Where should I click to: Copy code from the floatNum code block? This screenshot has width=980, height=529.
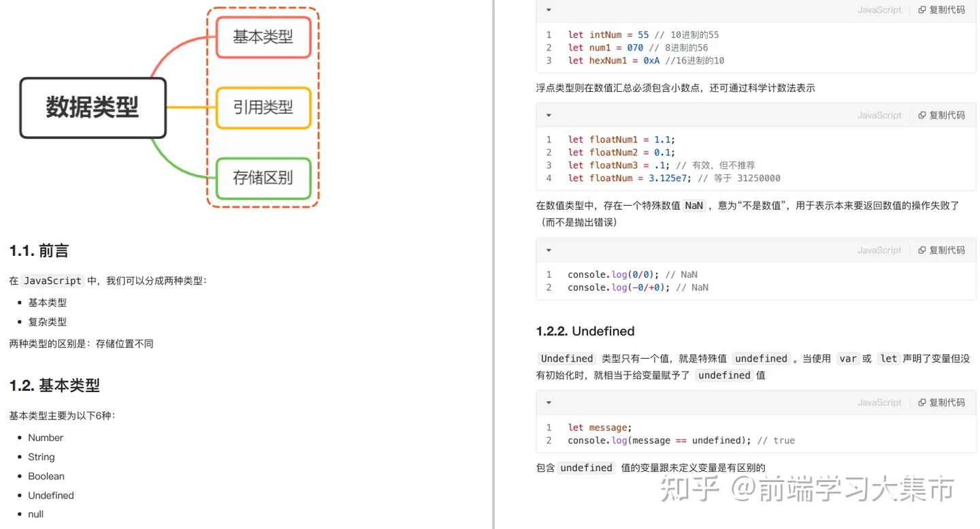[x=941, y=114]
